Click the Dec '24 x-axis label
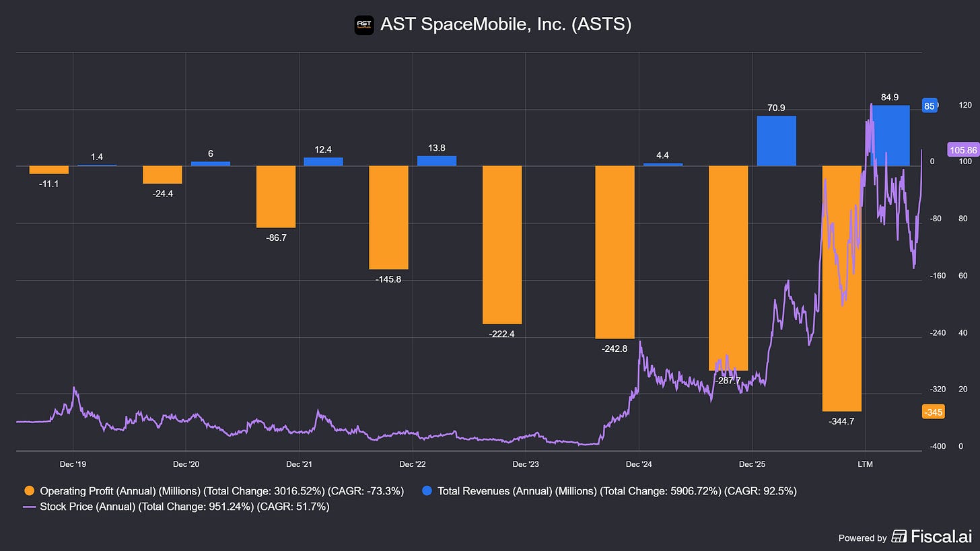 639,464
